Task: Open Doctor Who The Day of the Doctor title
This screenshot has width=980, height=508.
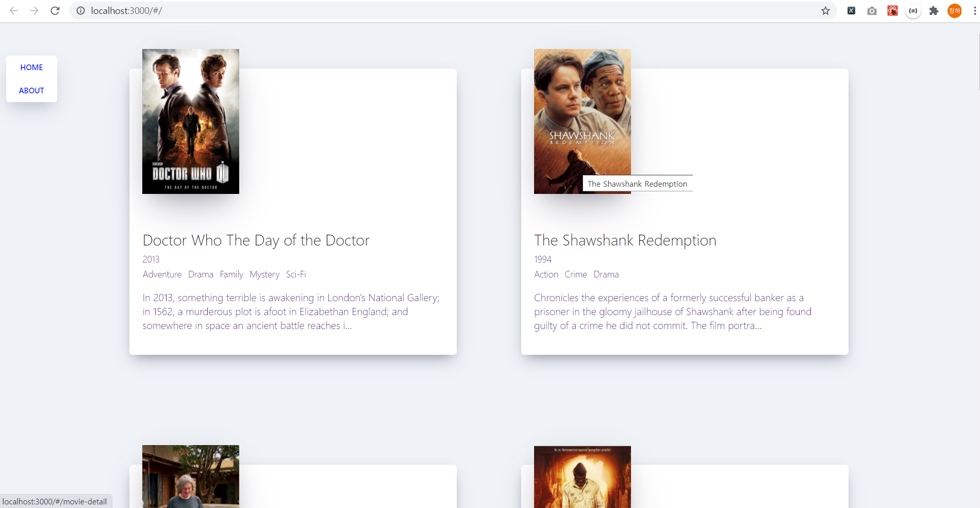Action: click(256, 240)
